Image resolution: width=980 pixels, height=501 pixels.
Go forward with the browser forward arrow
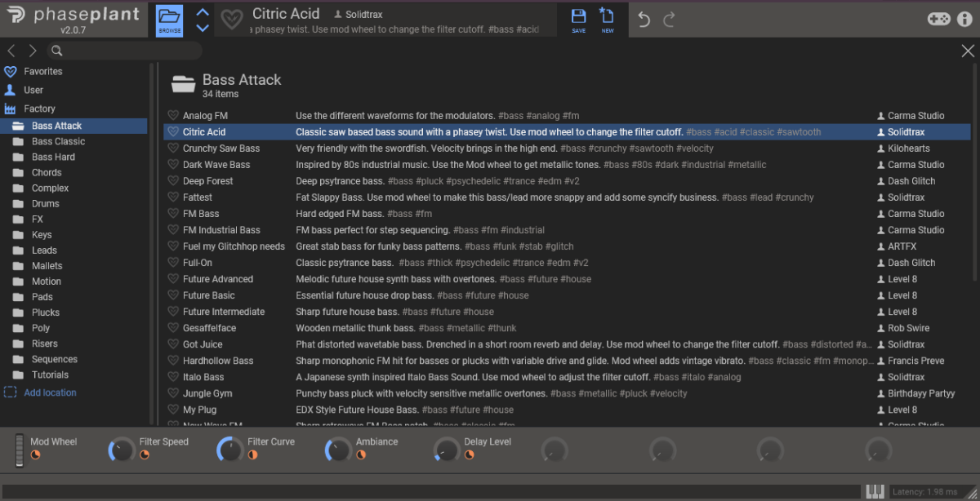point(33,51)
